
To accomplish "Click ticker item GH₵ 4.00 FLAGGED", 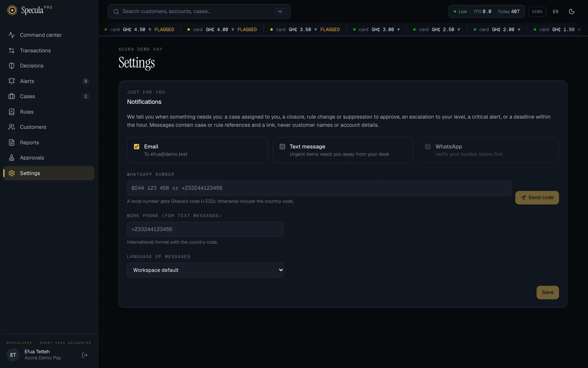I will [x=222, y=29].
